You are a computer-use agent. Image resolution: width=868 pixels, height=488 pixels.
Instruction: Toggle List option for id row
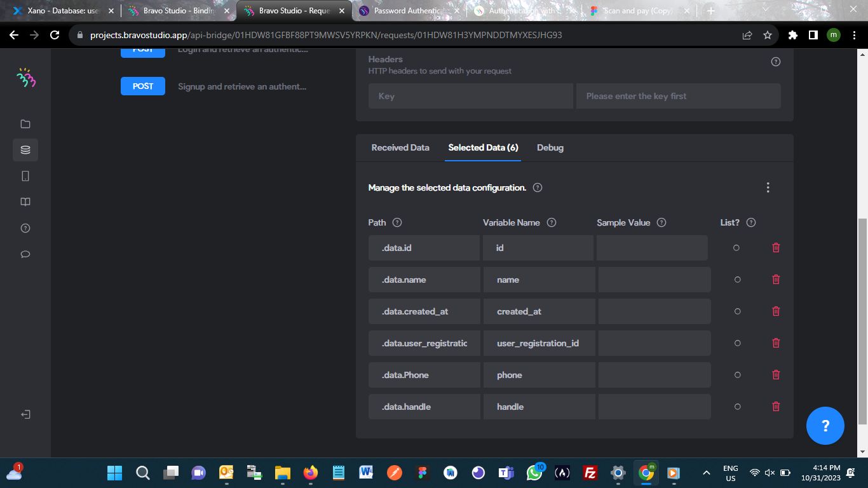(x=736, y=248)
